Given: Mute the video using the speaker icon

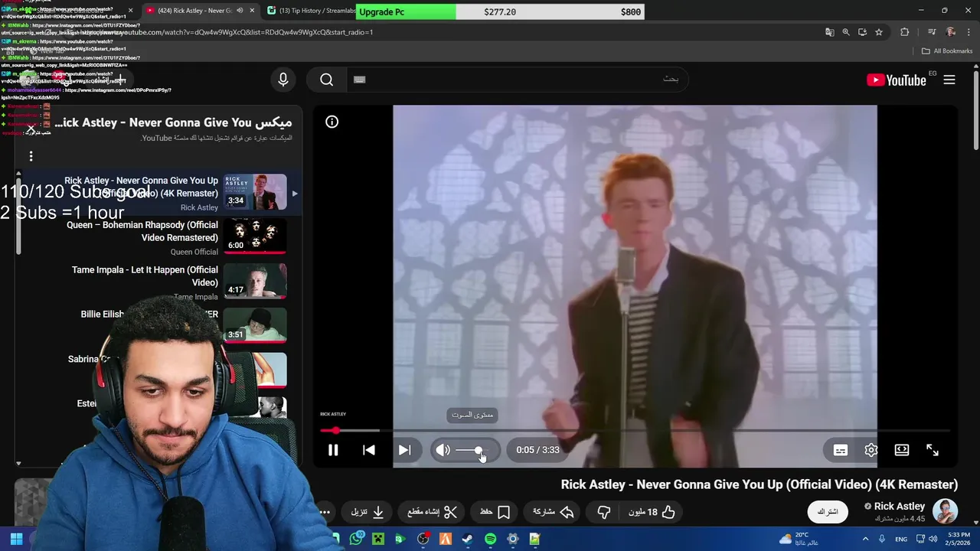Looking at the screenshot, I should coord(443,450).
